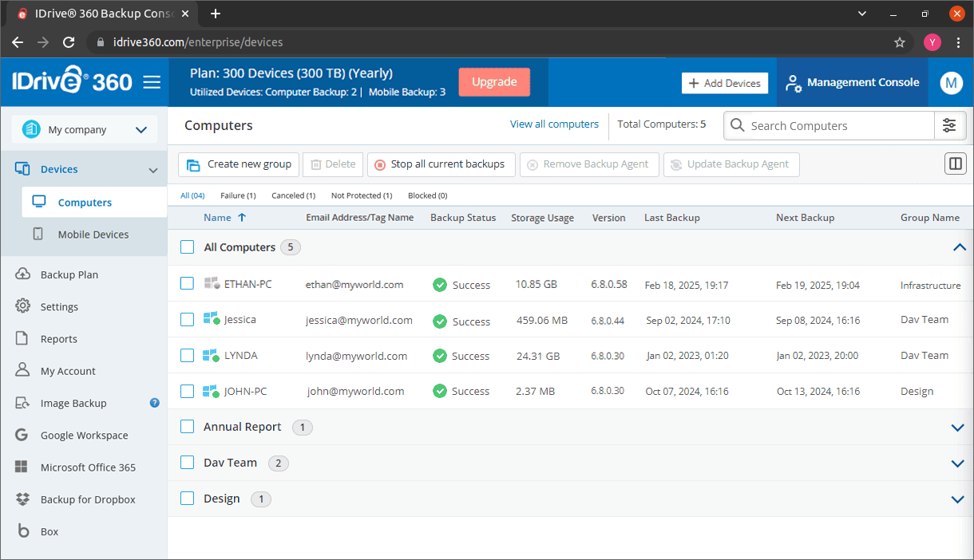Image resolution: width=974 pixels, height=560 pixels.
Task: Expand the Annual Report group
Action: coord(959,428)
